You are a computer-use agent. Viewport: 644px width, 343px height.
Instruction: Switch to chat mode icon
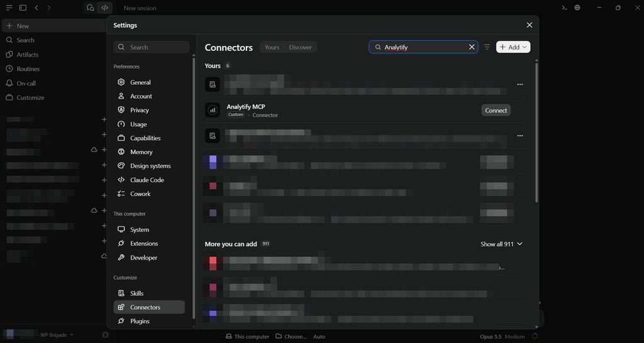(91, 8)
